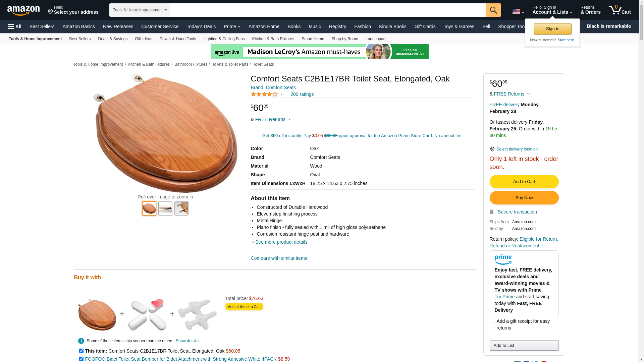Click the Select delivery location pin
The height and width of the screenshot is (362, 644).
tap(492, 149)
